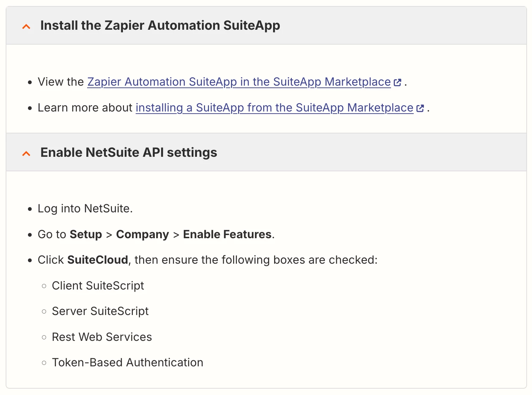Viewport: 532px width, 395px height.
Task: Click the Install the Zapier Automation SuiteApp heading
Action: 160,25
